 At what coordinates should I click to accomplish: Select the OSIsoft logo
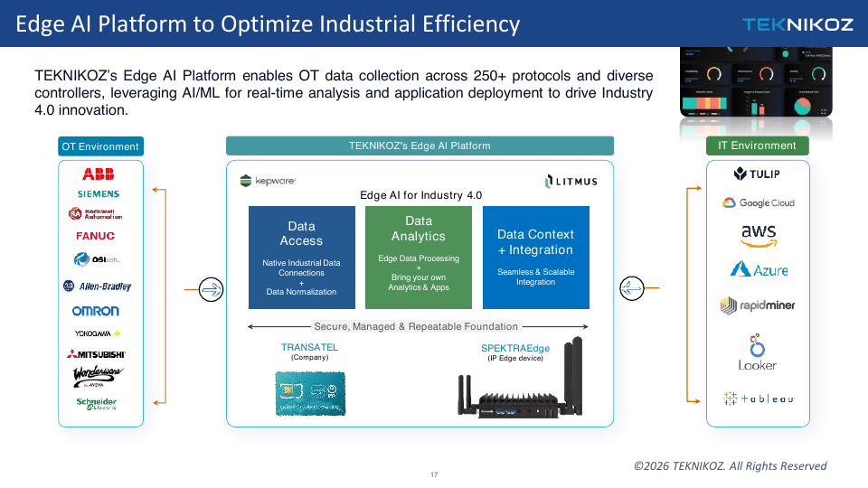pyautogui.click(x=97, y=259)
